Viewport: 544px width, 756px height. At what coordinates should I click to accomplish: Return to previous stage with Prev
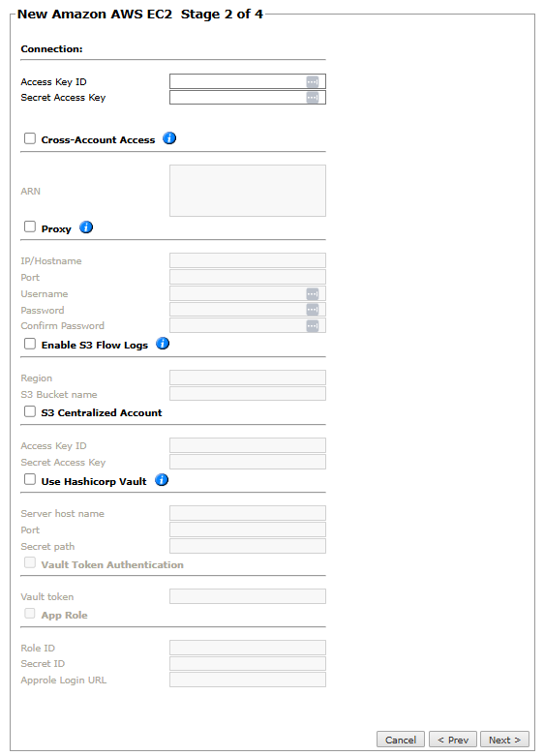(453, 740)
